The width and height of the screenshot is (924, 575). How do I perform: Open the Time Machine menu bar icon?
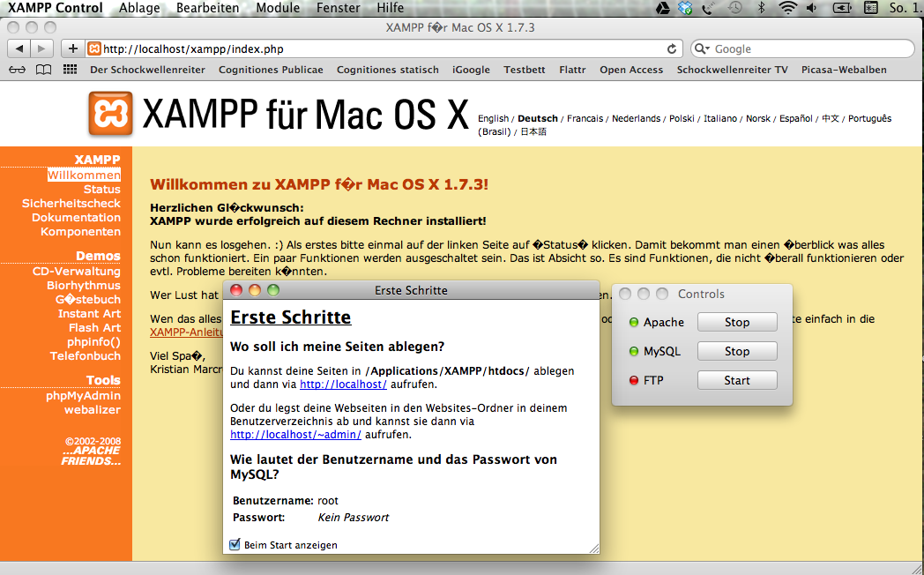(734, 8)
